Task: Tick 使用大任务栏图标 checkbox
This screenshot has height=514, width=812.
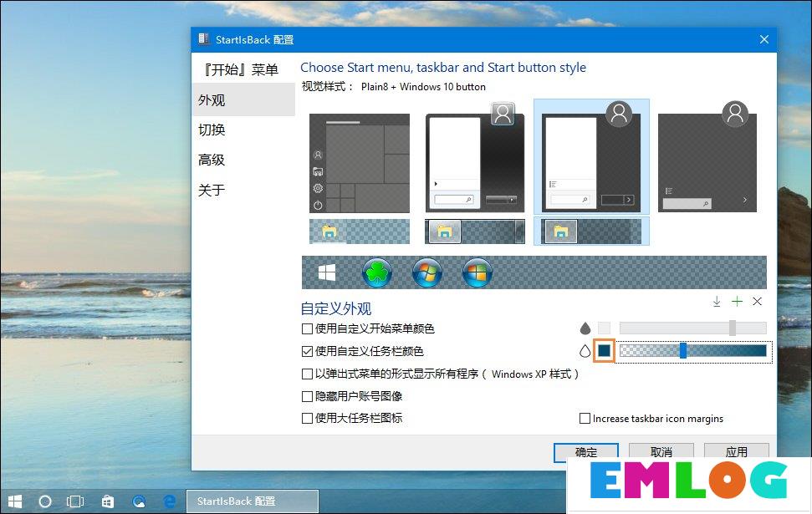Action: click(307, 418)
